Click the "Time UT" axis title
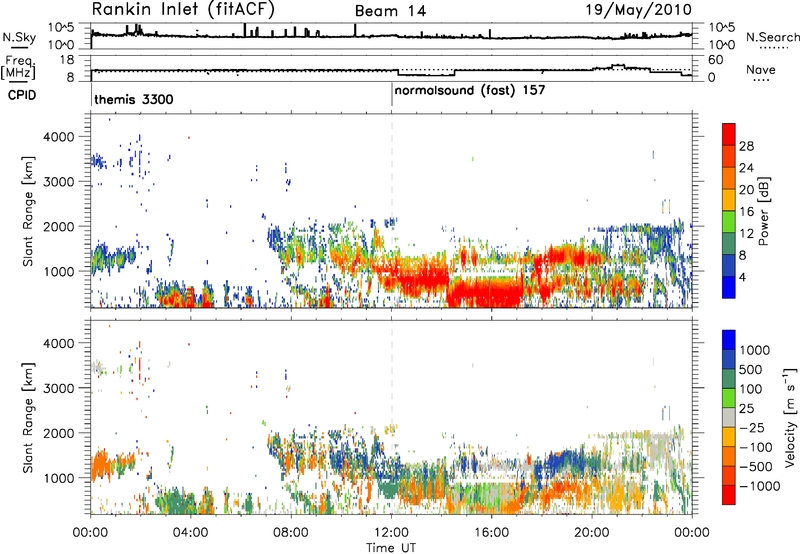The image size is (800, 554). click(391, 547)
